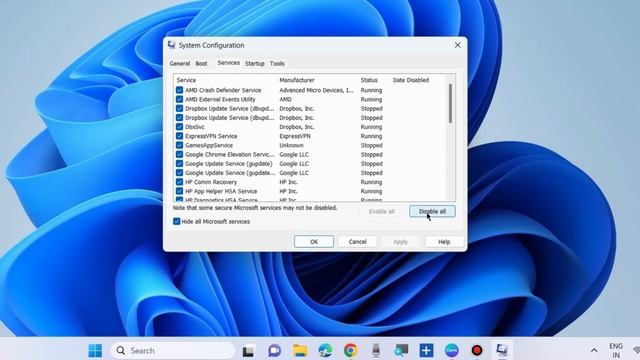Select the Services tab
The width and height of the screenshot is (640, 360).
point(229,63)
